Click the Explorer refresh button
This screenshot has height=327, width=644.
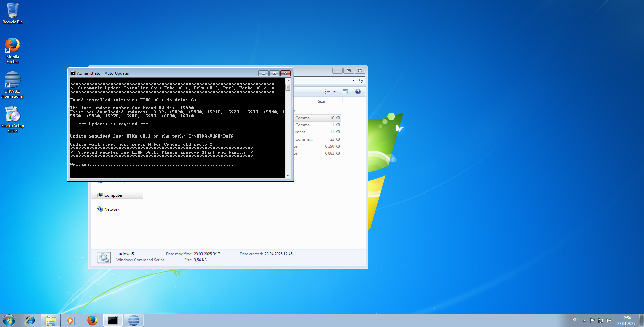(x=361, y=80)
